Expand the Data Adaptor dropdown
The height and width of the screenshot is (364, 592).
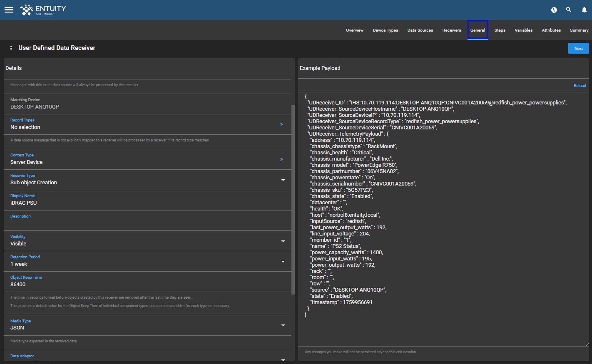click(x=283, y=360)
